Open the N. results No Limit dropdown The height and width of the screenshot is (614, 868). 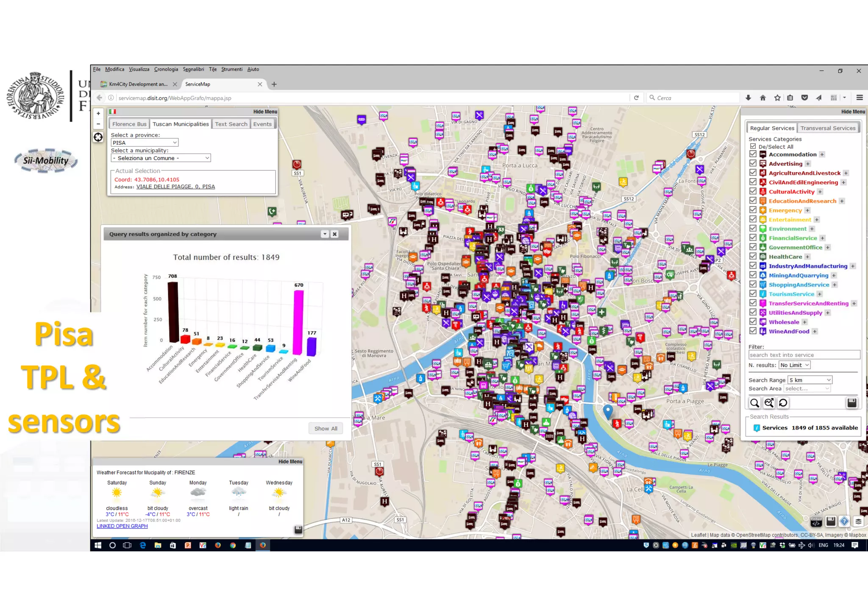795,365
